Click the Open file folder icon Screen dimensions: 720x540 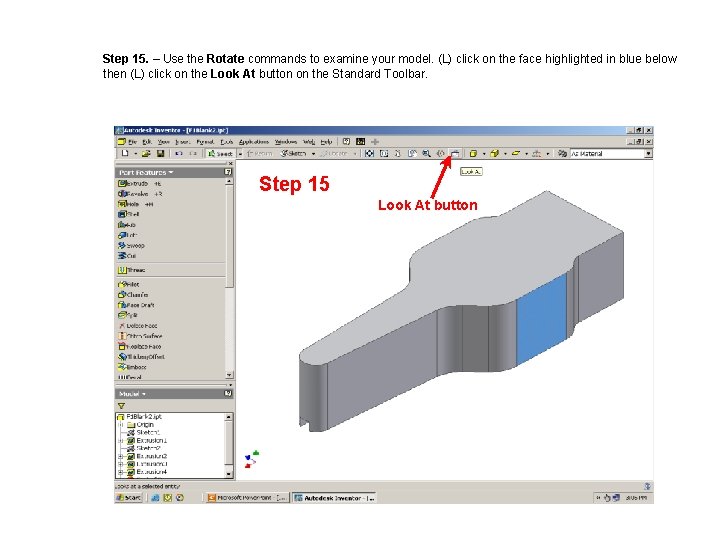point(146,153)
